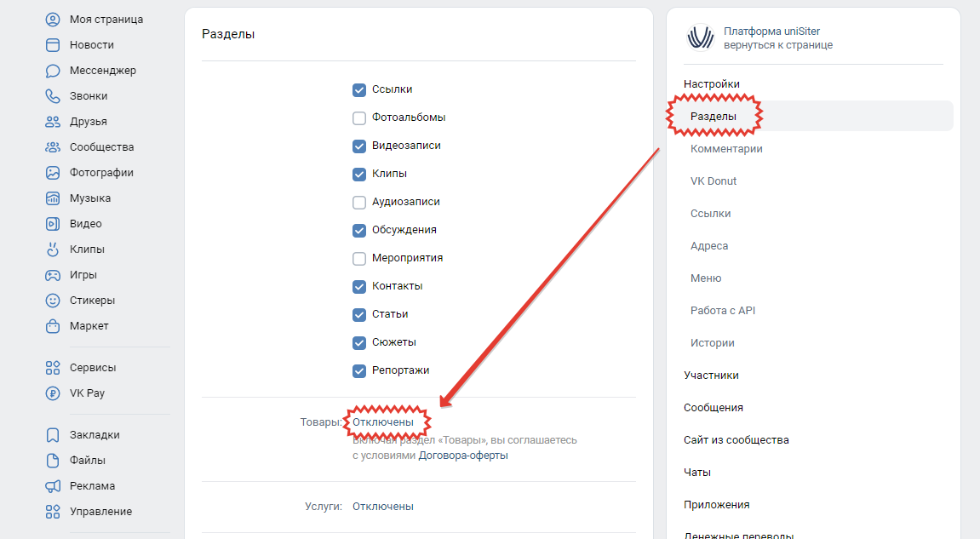
Task: Enable the Аудиозаписи checkbox
Action: [359, 202]
